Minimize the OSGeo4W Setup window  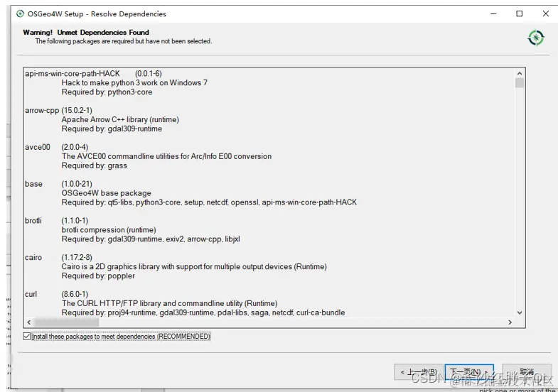pyautogui.click(x=493, y=14)
